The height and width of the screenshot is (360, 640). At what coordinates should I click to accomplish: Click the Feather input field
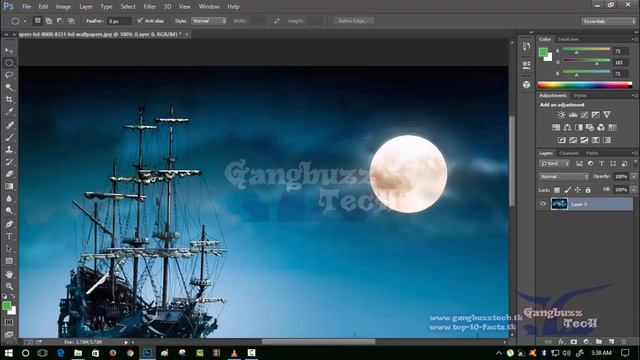click(119, 21)
